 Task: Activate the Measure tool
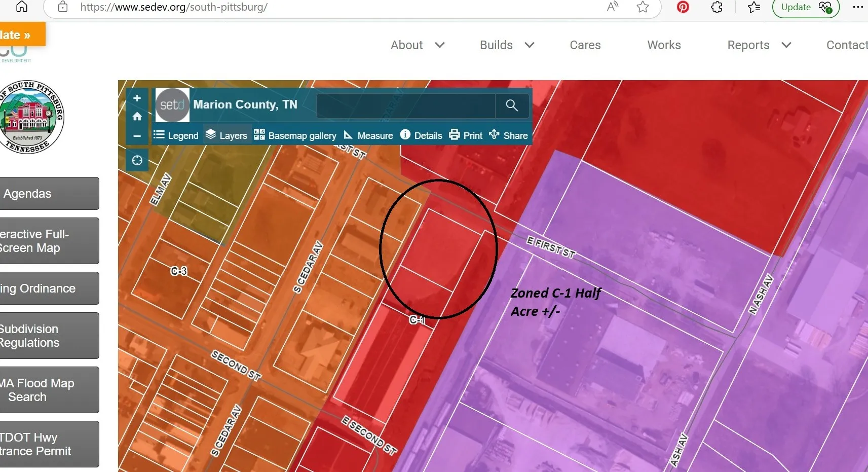368,135
